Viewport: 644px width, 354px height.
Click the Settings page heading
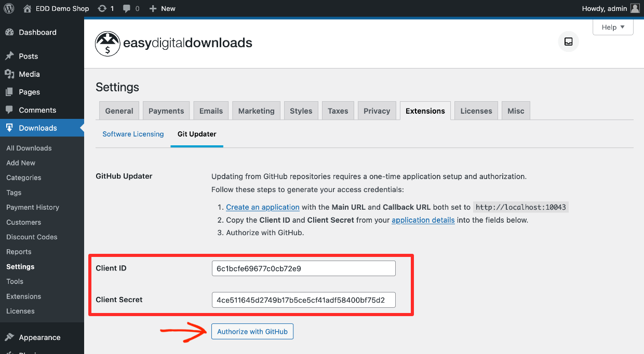tap(117, 87)
